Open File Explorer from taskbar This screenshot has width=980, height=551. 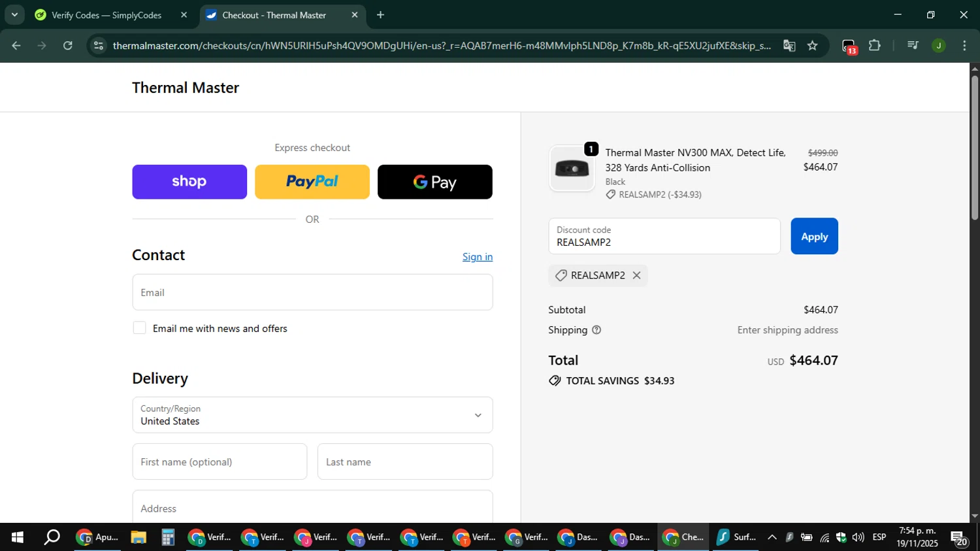pyautogui.click(x=138, y=537)
